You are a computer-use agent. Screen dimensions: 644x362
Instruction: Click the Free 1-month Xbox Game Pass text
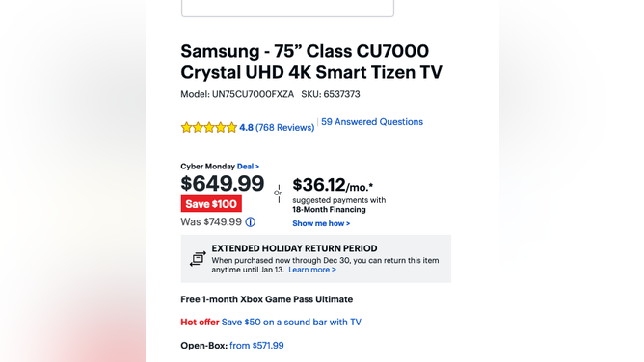point(266,299)
